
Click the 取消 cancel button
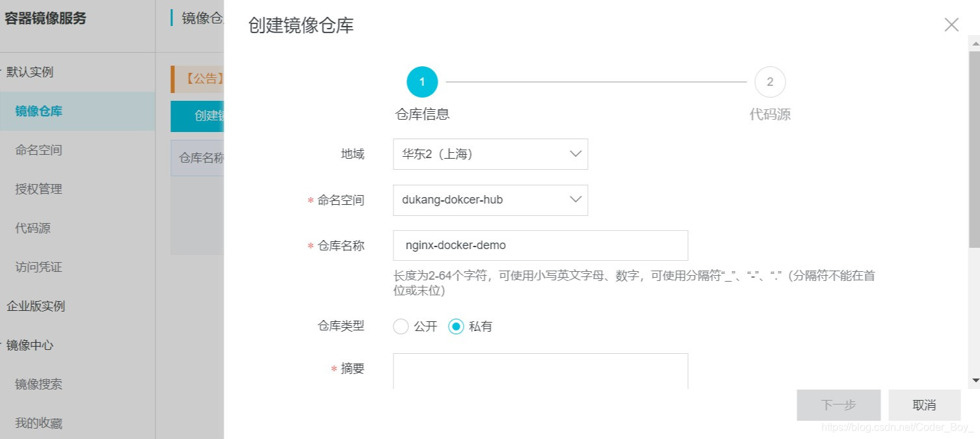click(x=924, y=405)
